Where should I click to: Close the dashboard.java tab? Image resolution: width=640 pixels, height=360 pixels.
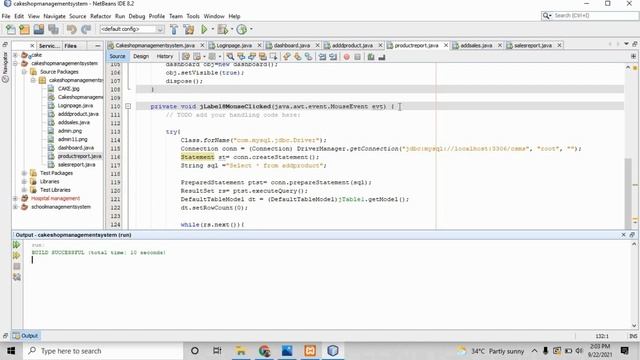tap(317, 45)
